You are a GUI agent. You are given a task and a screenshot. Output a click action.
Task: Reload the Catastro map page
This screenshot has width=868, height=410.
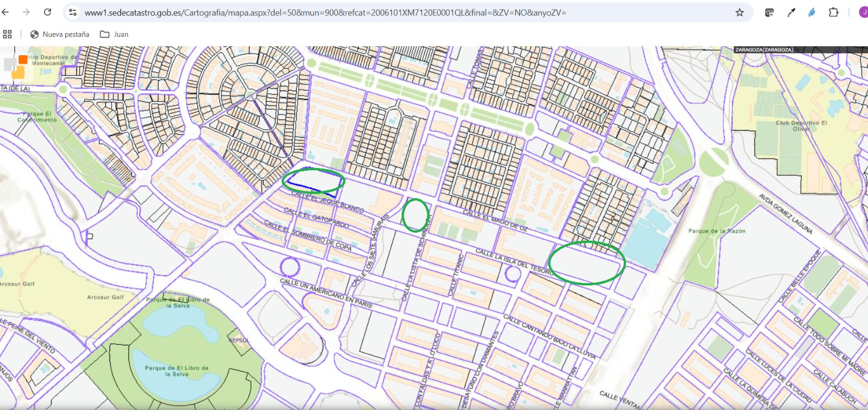tap(48, 12)
